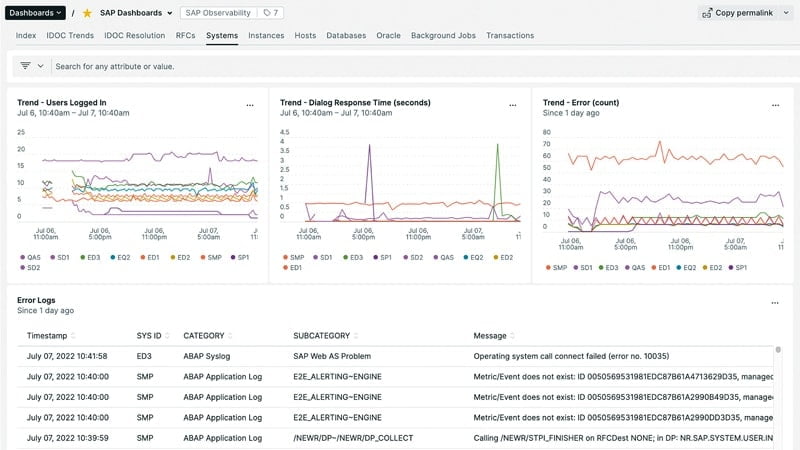Toggle SMP series in Dialog Response Time legend
The image size is (800, 450).
click(x=296, y=257)
